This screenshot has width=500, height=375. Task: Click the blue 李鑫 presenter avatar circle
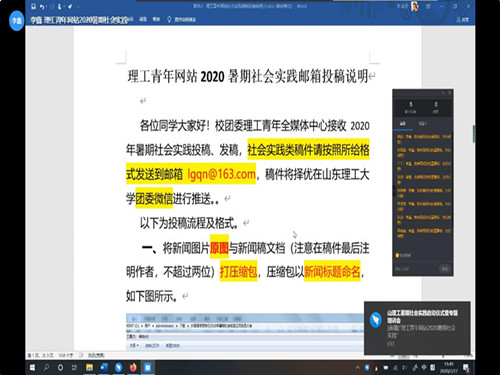click(16, 21)
